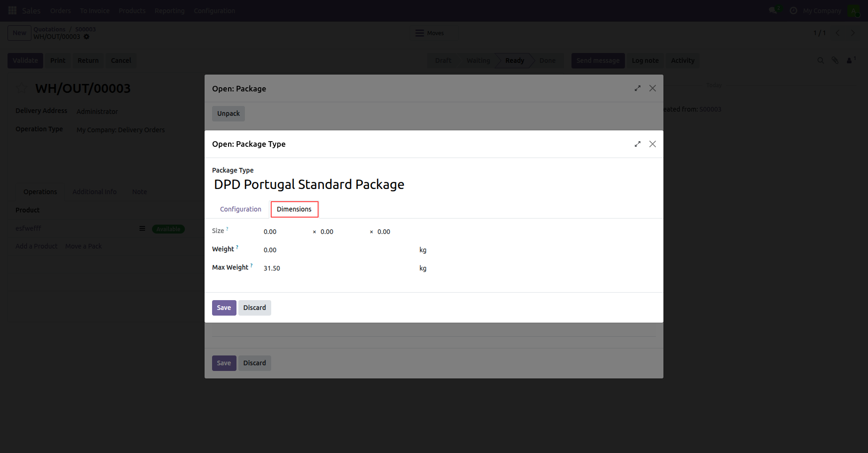Click the help tooltip icon beside Weight

click(x=237, y=247)
